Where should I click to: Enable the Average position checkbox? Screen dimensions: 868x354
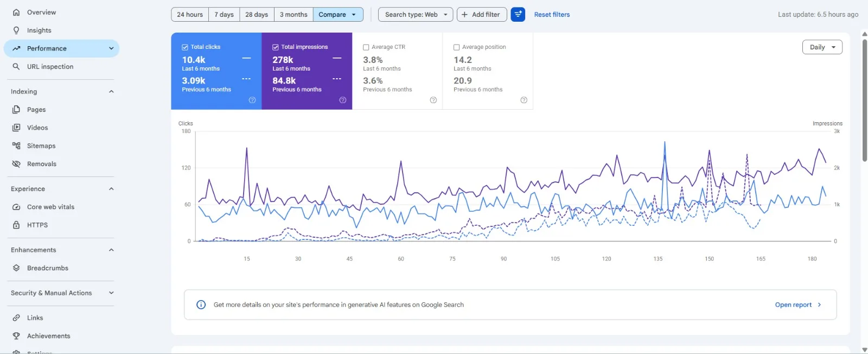[x=457, y=47]
